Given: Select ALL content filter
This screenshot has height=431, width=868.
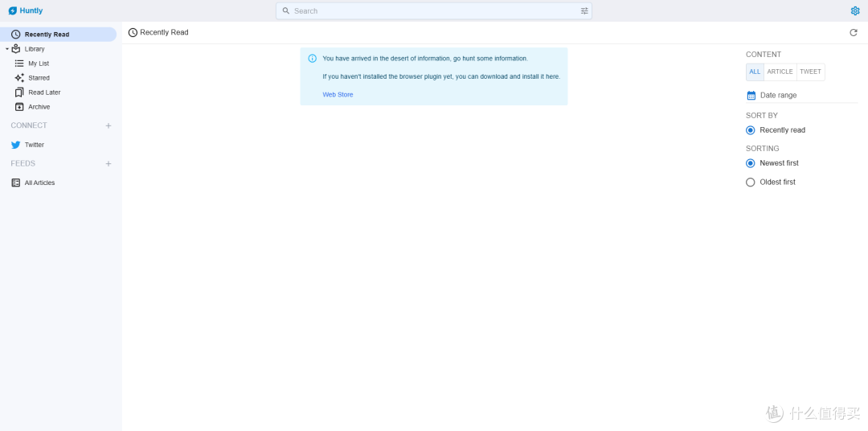Looking at the screenshot, I should (x=755, y=72).
